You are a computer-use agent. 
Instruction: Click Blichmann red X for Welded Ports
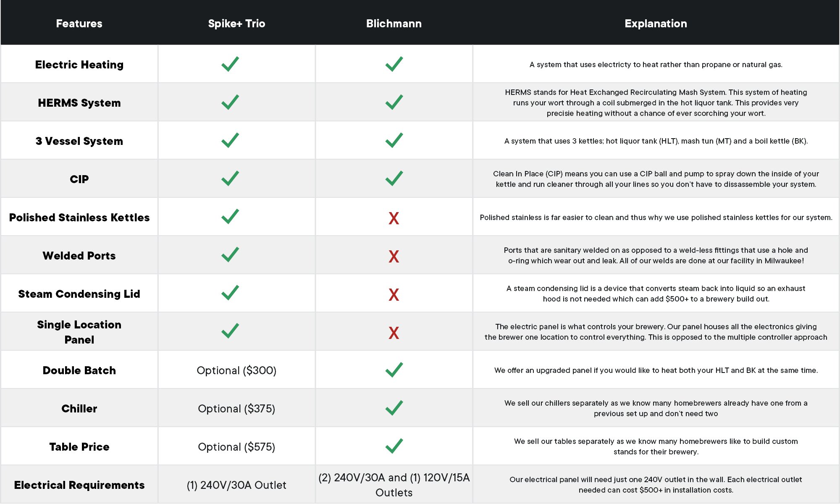[394, 256]
